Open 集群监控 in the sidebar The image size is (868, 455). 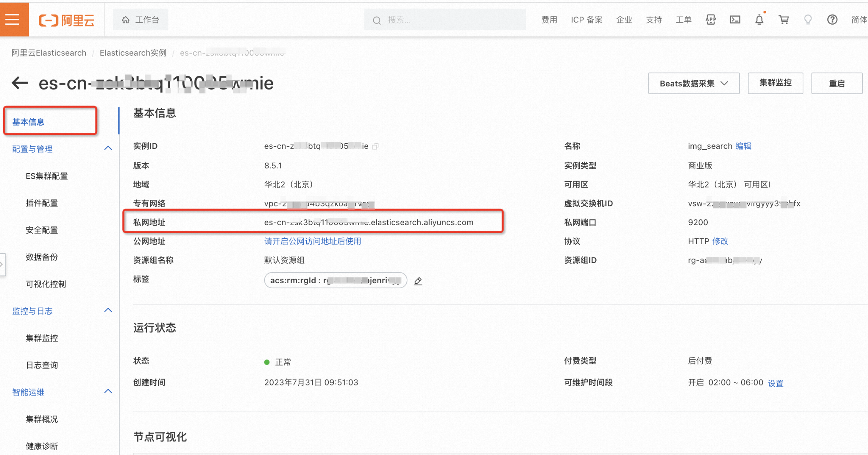click(42, 338)
